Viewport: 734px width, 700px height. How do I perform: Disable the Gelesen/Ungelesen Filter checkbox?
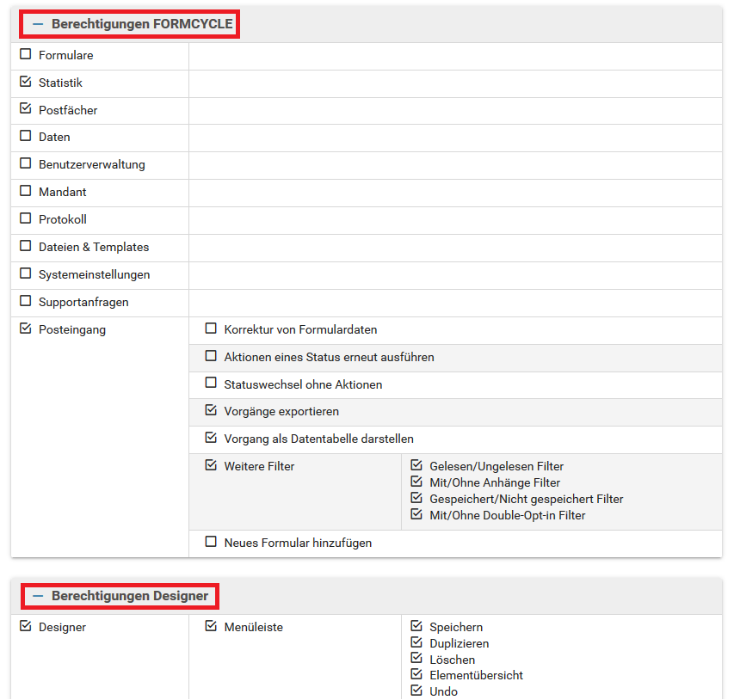[x=416, y=465]
